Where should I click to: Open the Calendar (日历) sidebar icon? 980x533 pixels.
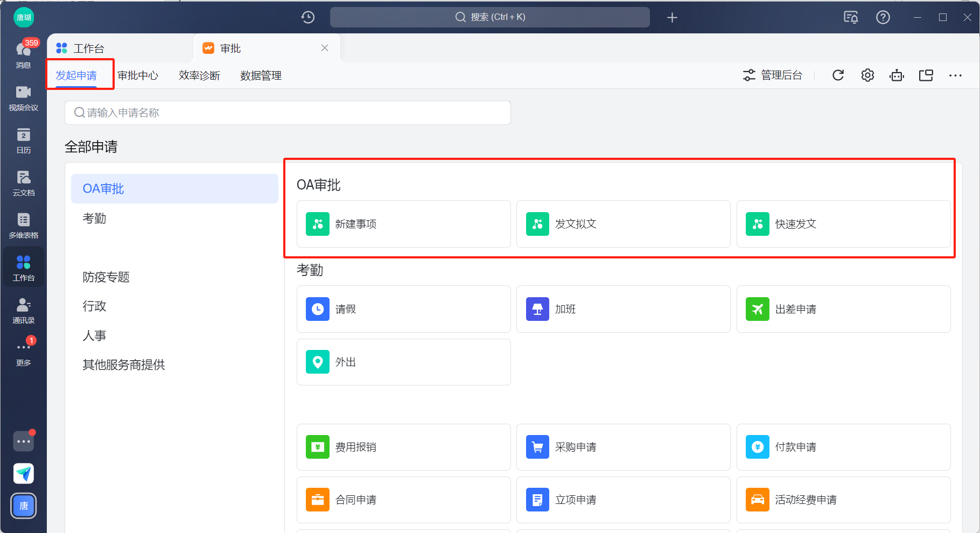click(24, 141)
